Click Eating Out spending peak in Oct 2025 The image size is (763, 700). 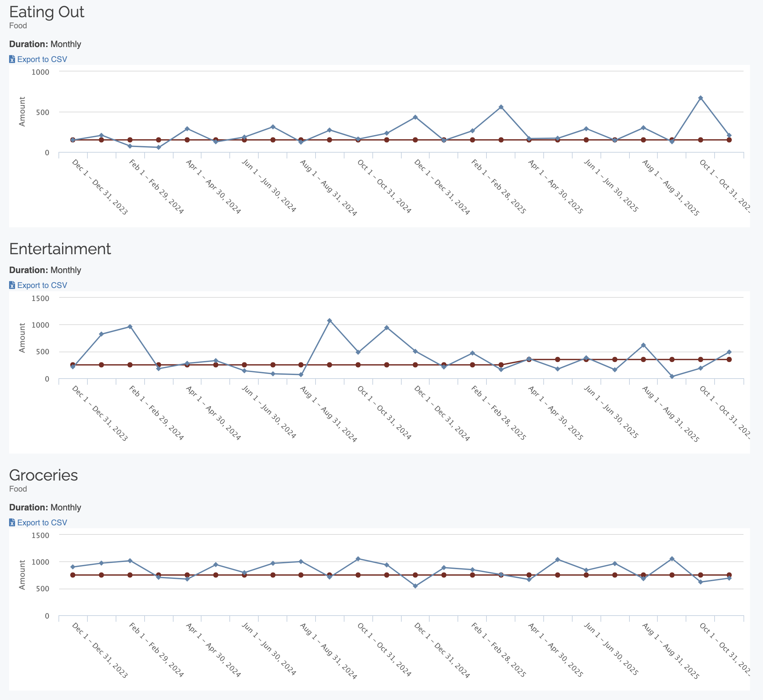(x=701, y=98)
